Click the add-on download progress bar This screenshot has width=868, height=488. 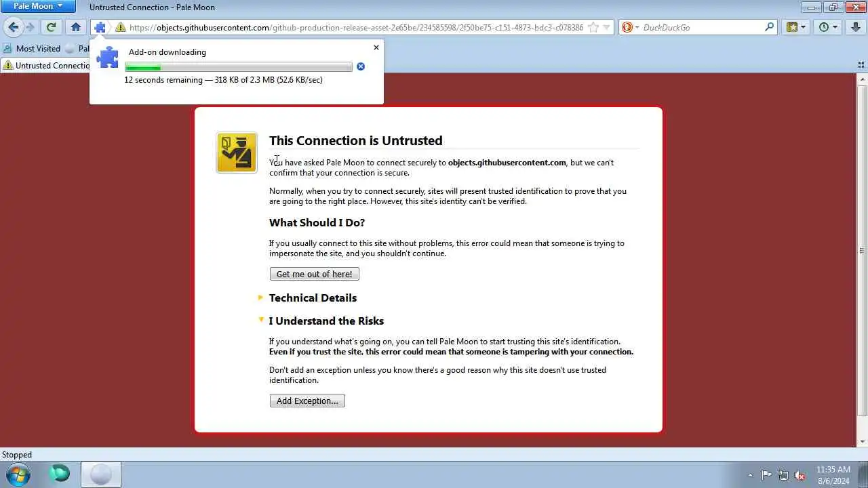point(238,66)
